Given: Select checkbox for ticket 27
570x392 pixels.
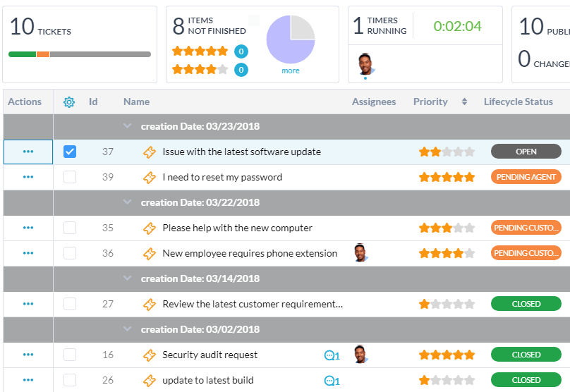Looking at the screenshot, I should pyautogui.click(x=70, y=304).
